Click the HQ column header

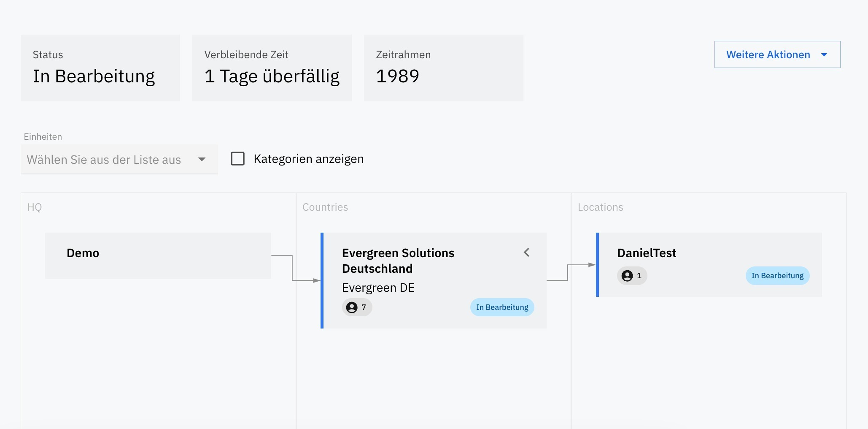35,207
